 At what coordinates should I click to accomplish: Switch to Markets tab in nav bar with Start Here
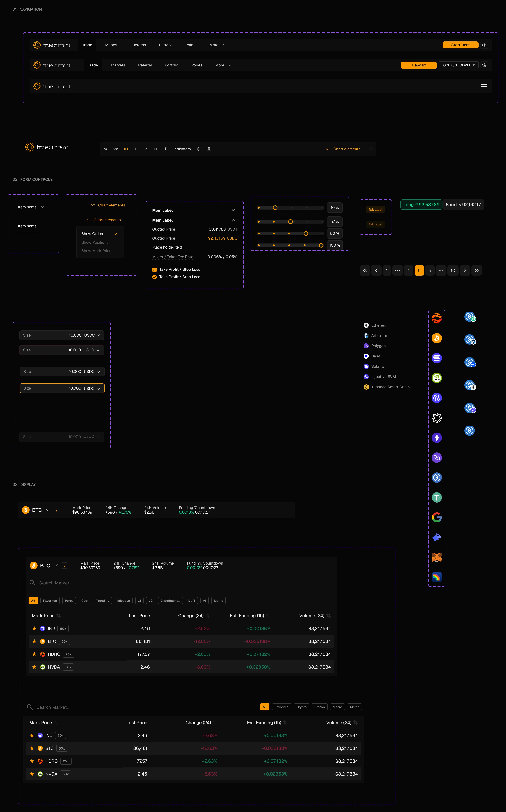112,45
